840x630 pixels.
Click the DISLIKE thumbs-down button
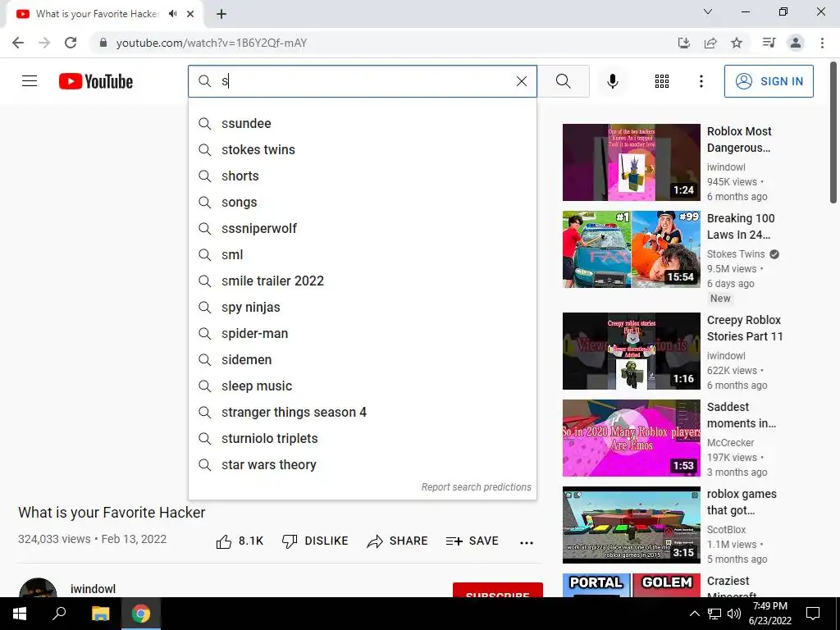[314, 541]
